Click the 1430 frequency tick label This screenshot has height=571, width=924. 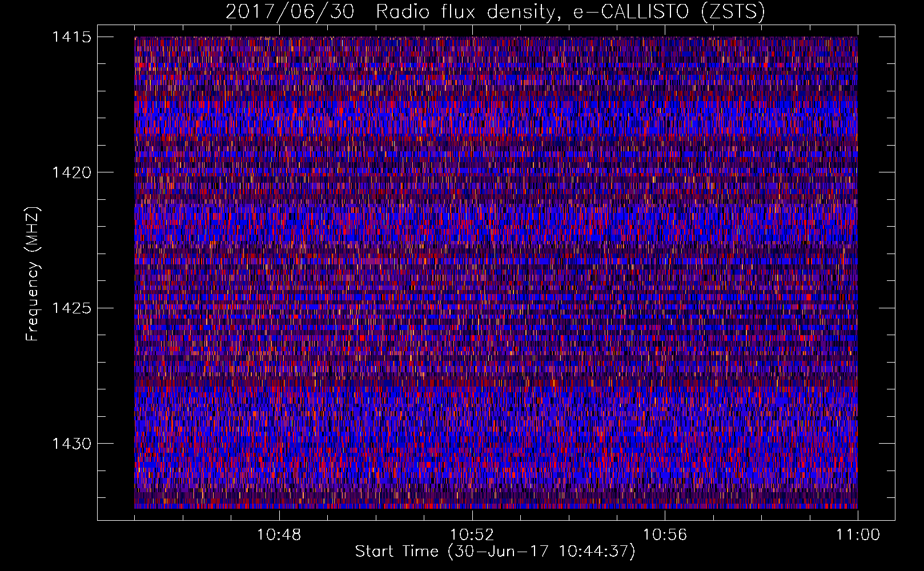71,444
